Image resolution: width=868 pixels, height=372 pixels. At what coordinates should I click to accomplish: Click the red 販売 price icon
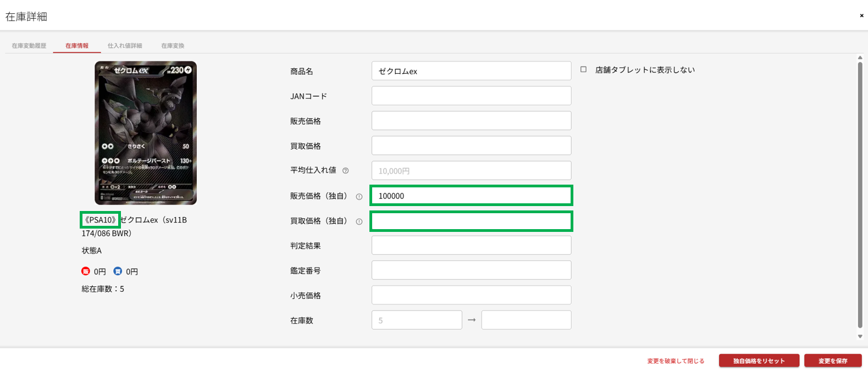pos(86,271)
